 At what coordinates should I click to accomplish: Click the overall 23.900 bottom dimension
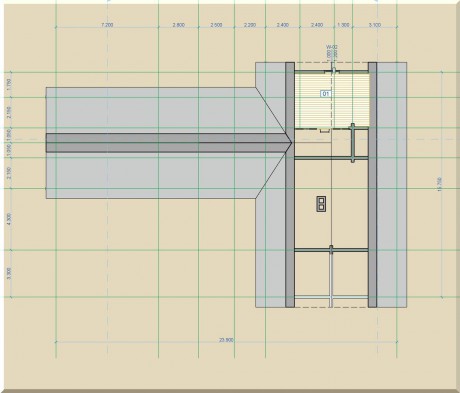point(226,340)
